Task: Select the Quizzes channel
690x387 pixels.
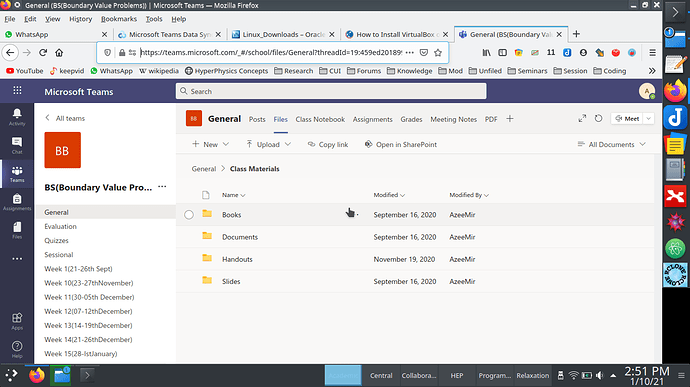Action: click(56, 240)
